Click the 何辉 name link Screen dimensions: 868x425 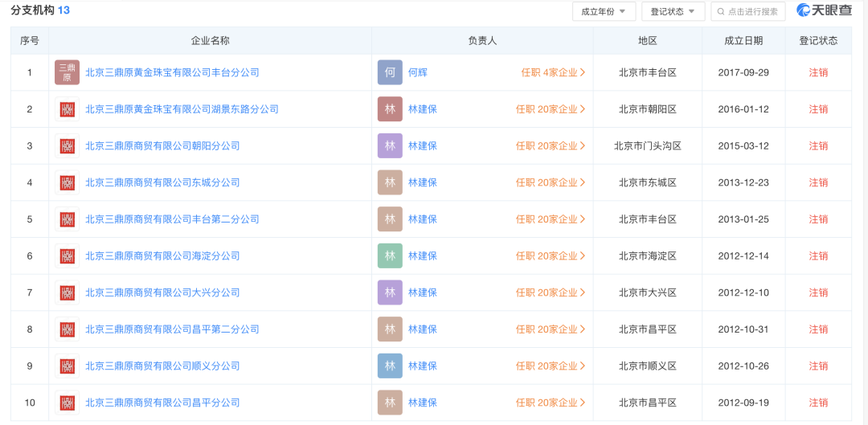pos(417,72)
